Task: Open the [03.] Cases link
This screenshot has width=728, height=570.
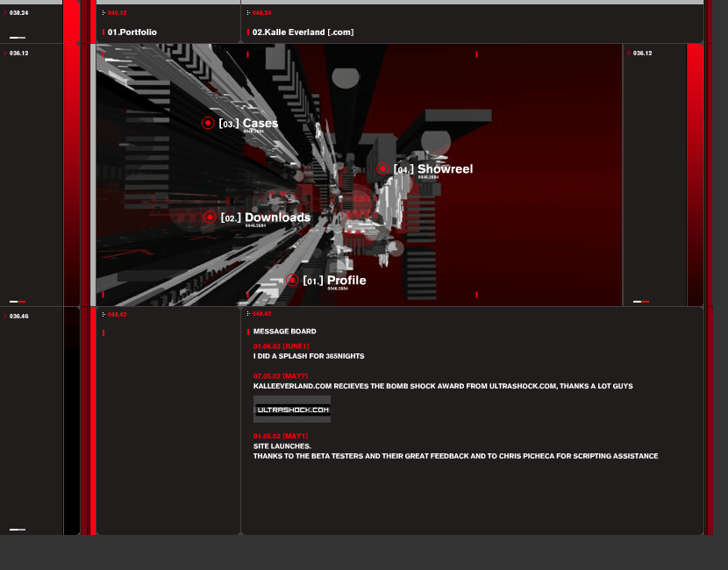Action: (248, 124)
